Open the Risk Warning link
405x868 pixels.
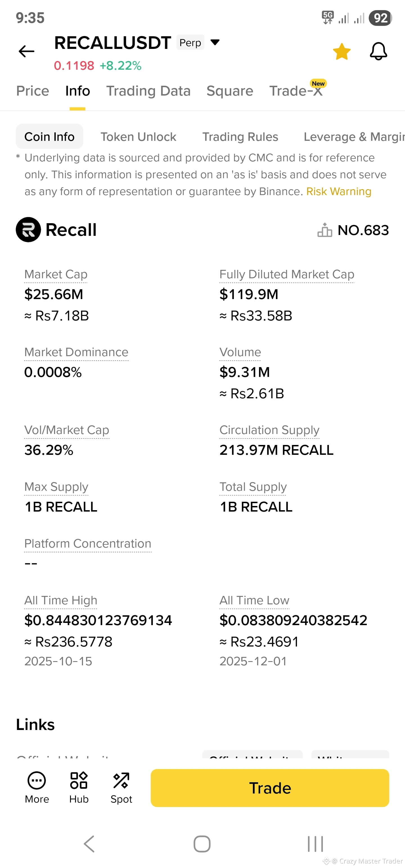339,191
